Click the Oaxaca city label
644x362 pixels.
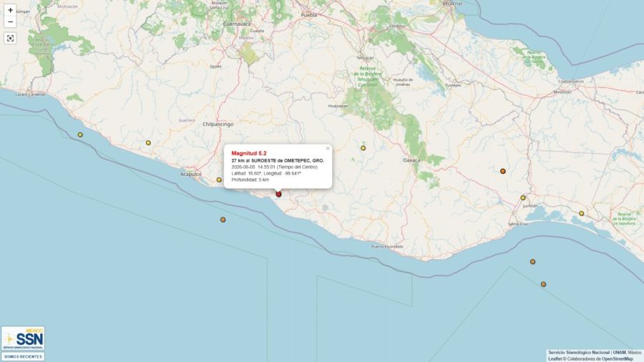click(x=411, y=160)
